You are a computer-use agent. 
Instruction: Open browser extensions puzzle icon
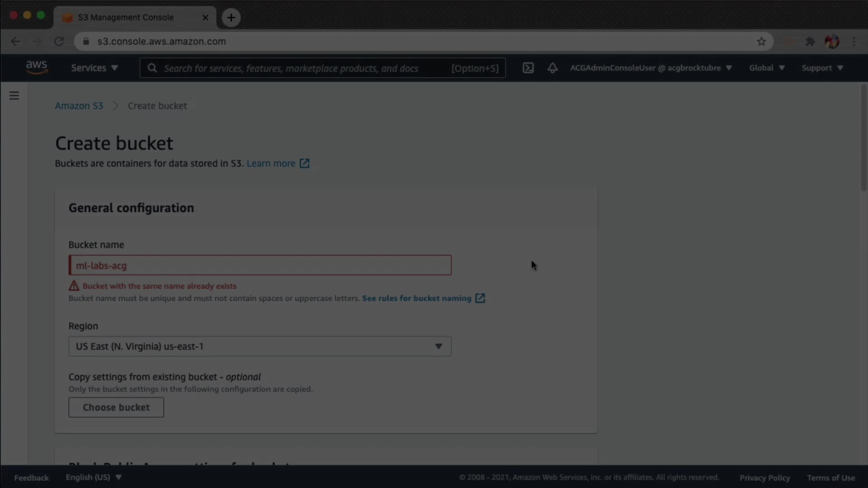click(810, 42)
